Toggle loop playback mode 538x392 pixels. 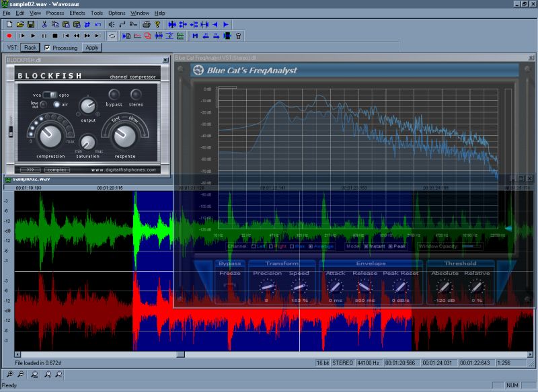point(112,36)
